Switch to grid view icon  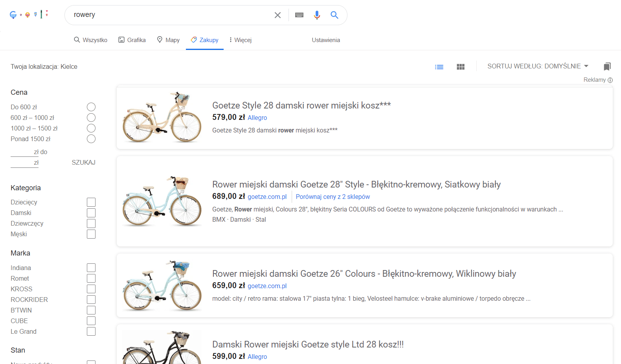point(461,67)
